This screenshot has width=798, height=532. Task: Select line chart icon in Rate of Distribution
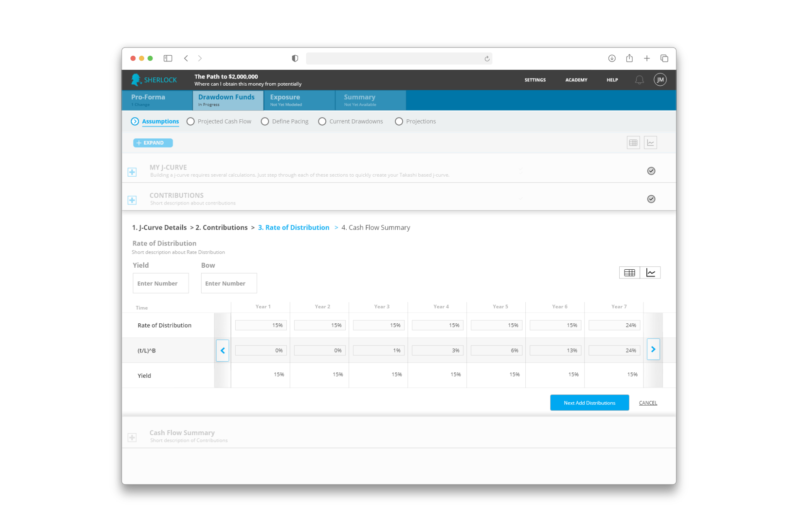tap(650, 273)
